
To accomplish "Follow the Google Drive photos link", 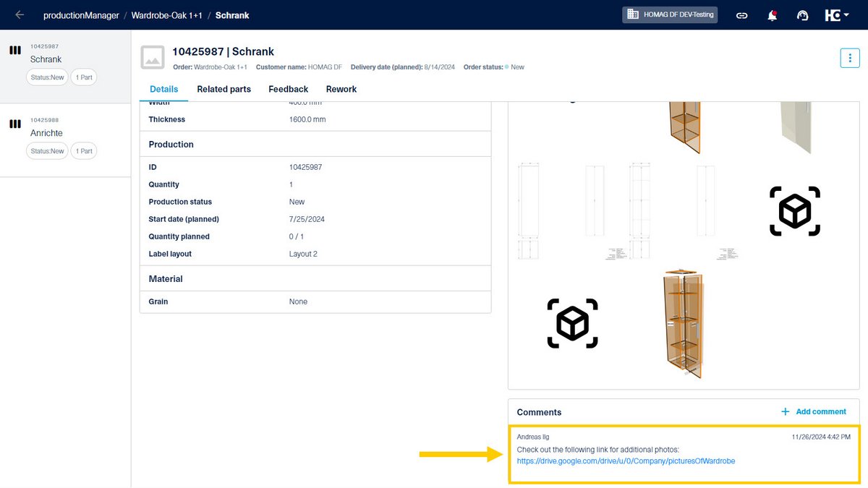I will tap(625, 461).
